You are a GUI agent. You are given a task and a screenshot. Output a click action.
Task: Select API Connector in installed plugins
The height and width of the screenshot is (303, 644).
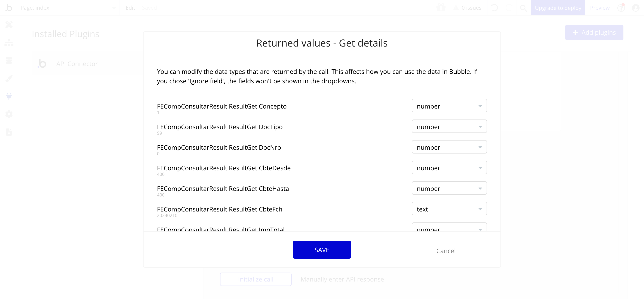point(87,64)
